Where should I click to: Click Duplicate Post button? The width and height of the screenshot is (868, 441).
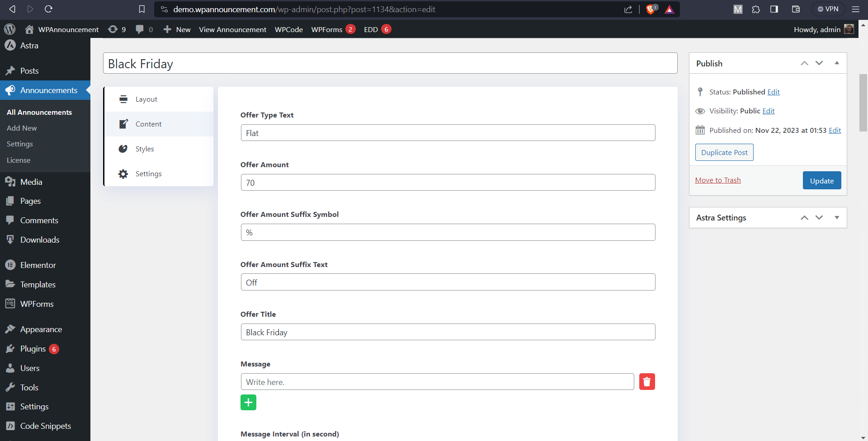pyautogui.click(x=724, y=153)
